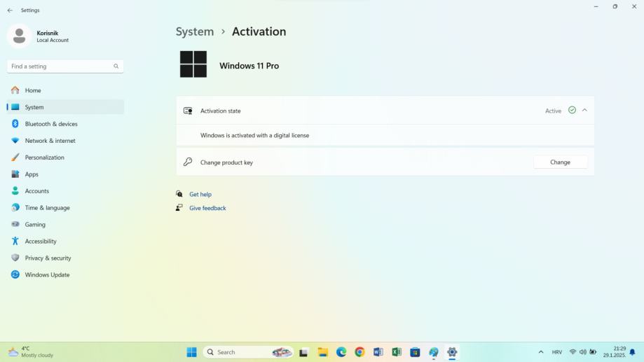Go to Privacy & security settings
644x362 pixels.
click(65, 258)
